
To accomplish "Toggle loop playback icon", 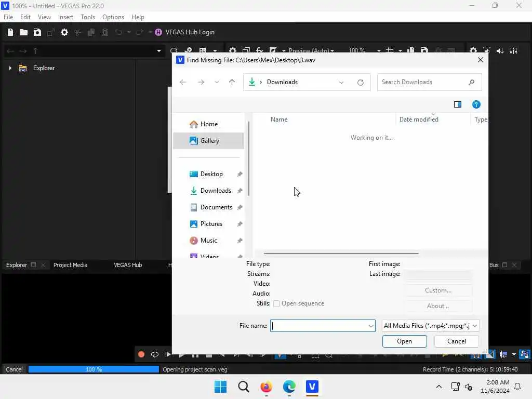I will 155,354.
